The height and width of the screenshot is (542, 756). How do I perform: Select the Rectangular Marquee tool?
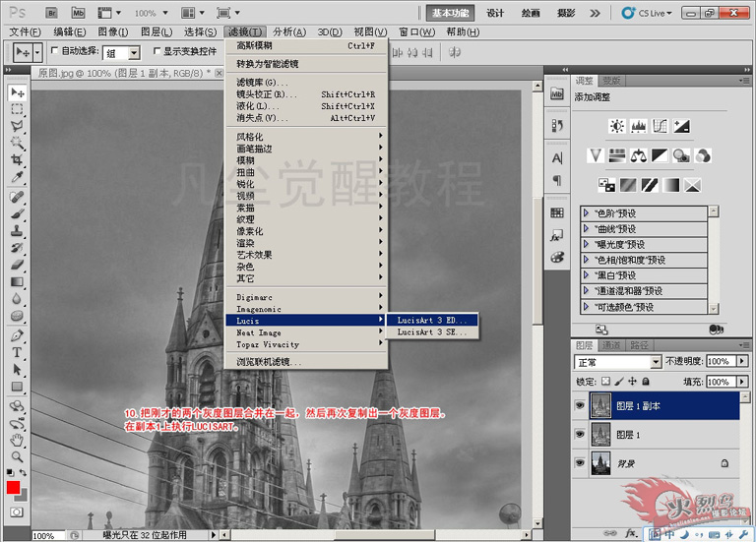coord(18,109)
